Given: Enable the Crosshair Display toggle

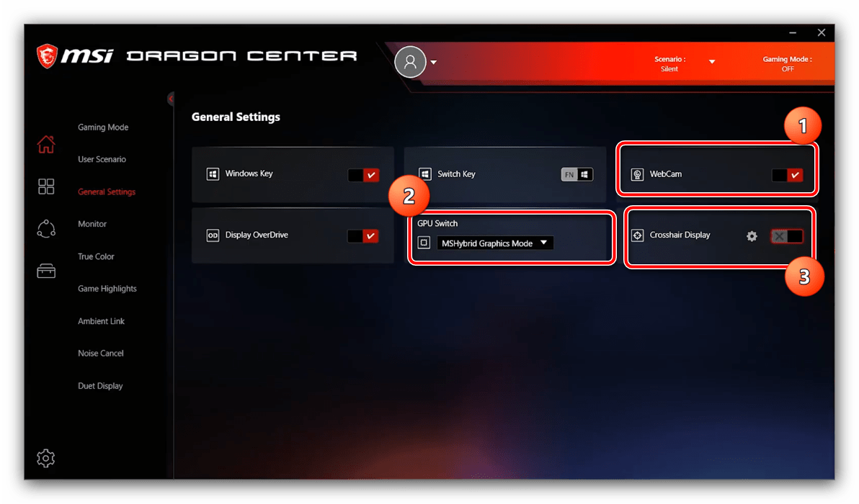Looking at the screenshot, I should 787,236.
